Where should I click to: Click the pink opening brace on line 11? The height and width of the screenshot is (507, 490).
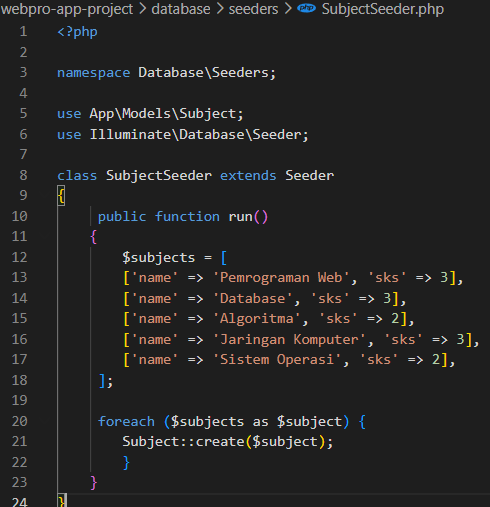pos(94,237)
